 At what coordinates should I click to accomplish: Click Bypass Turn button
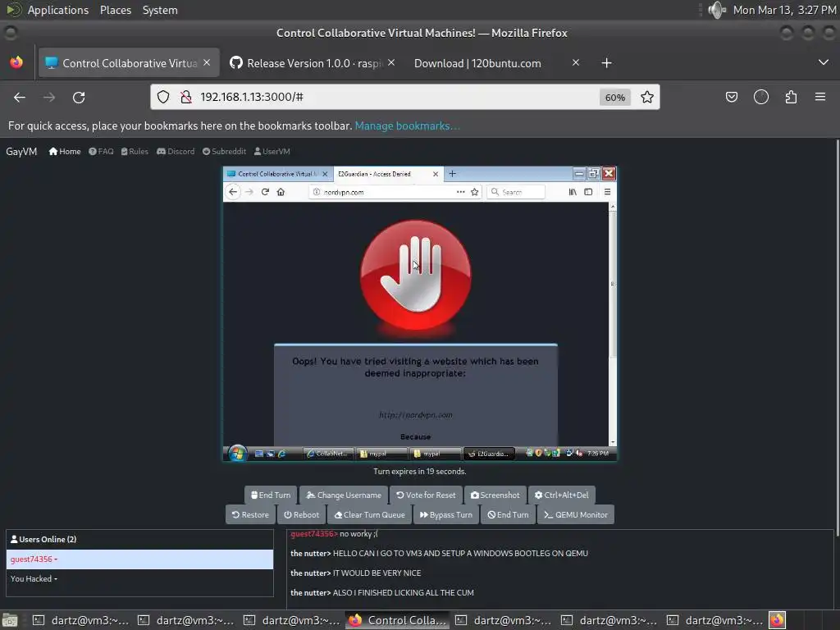pyautogui.click(x=446, y=515)
